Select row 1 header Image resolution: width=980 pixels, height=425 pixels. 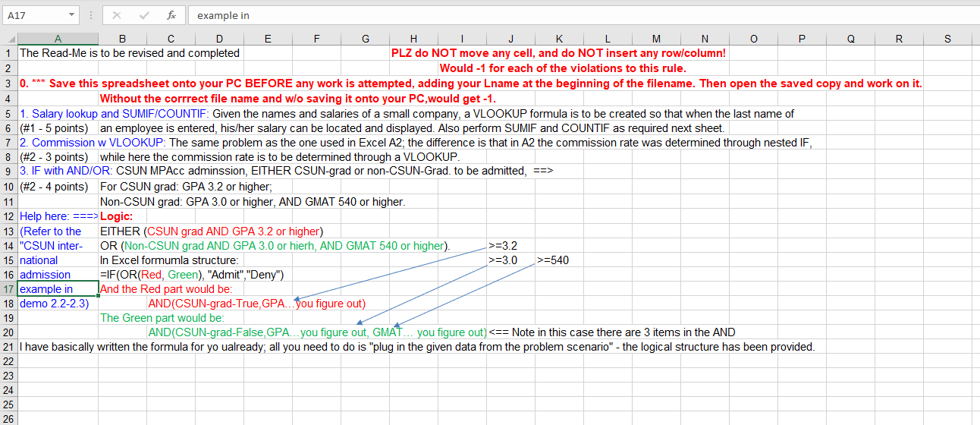[8, 53]
